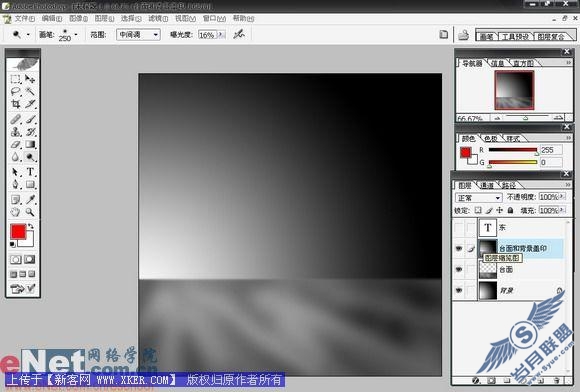Open tool preset picker arrow

(28, 35)
